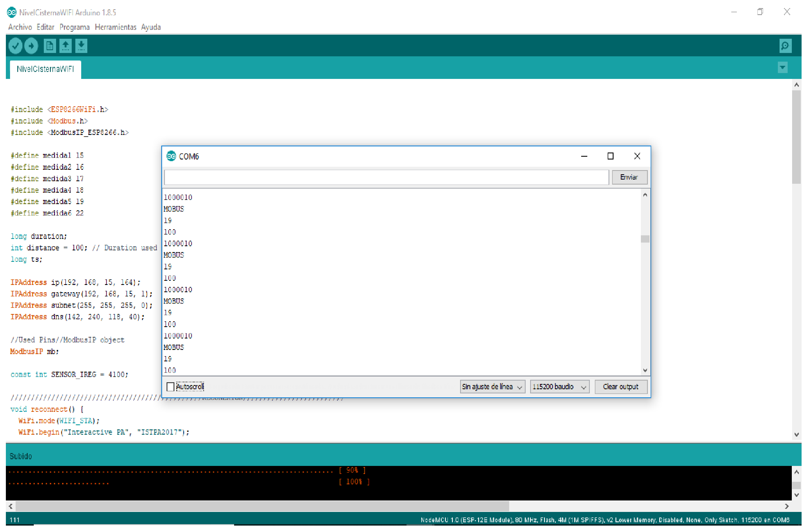Click the Arduino logo in the COM6 titlebar
Viewport: 808px width, 532px height.
tap(171, 156)
